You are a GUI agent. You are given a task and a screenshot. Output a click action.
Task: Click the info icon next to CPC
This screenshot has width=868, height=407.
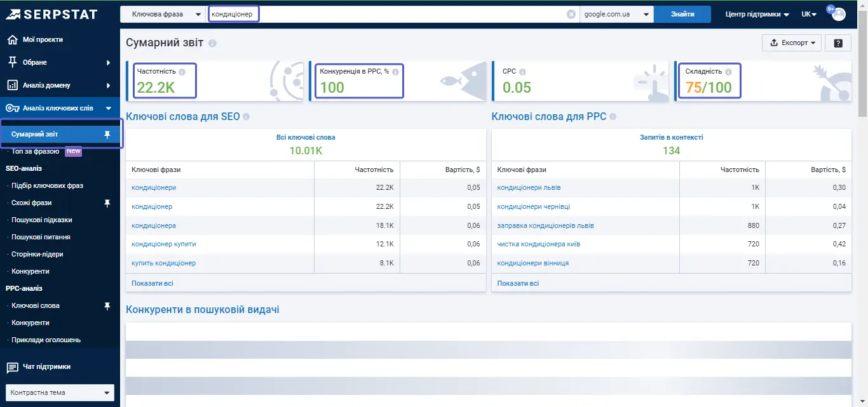click(x=522, y=72)
